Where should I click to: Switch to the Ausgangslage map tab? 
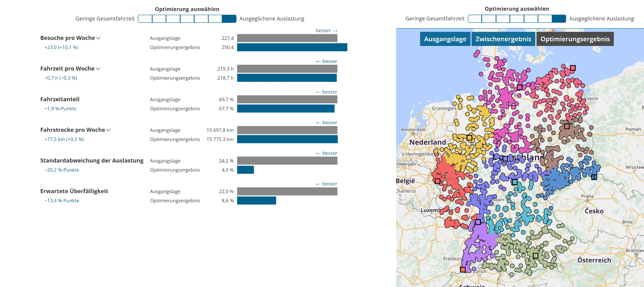click(445, 39)
